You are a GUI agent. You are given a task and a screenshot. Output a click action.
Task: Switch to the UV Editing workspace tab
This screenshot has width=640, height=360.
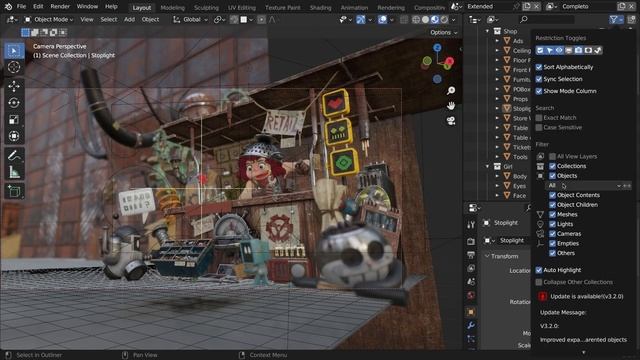click(242, 7)
